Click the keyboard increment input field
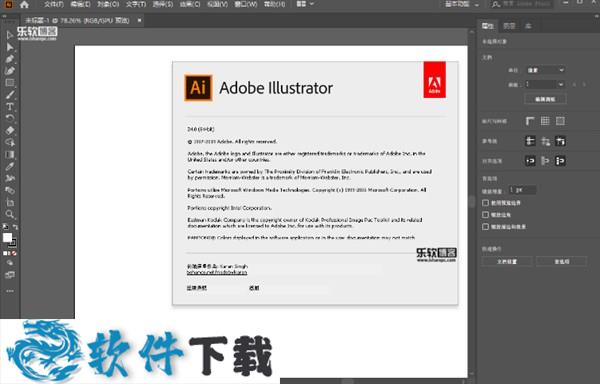Viewport: 600px width, 384px height. click(x=522, y=190)
